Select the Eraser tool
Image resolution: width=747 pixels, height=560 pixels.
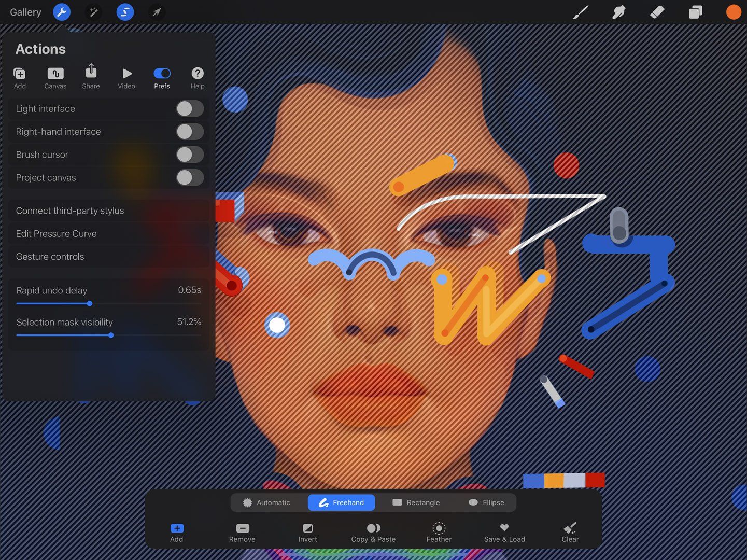[657, 12]
